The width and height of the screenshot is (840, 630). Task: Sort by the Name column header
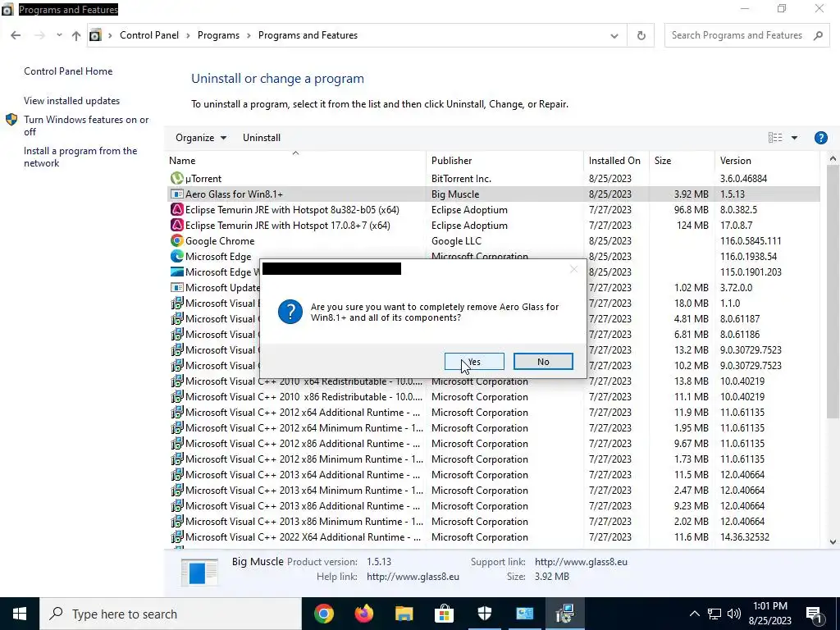click(295, 160)
